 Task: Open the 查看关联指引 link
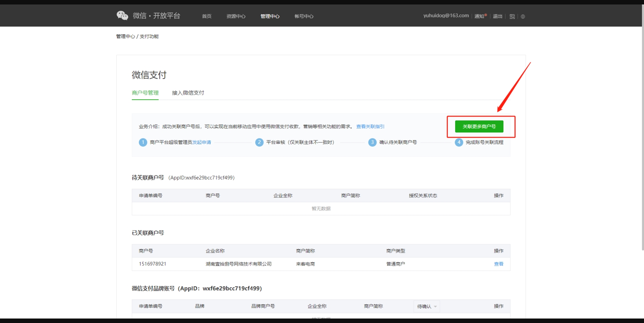click(x=370, y=127)
